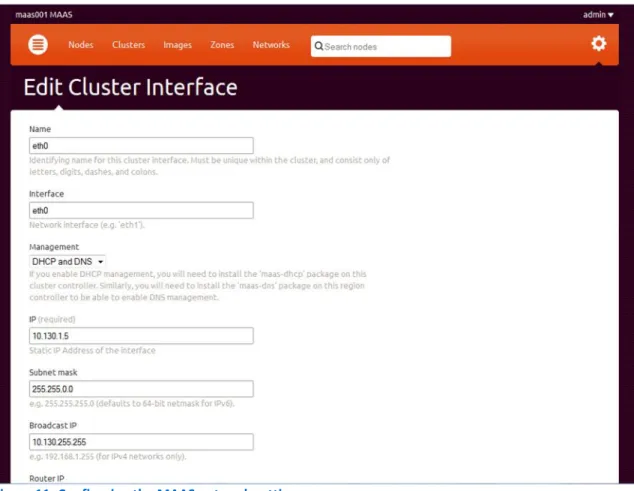
Task: Open the settings gear icon
Action: point(598,44)
